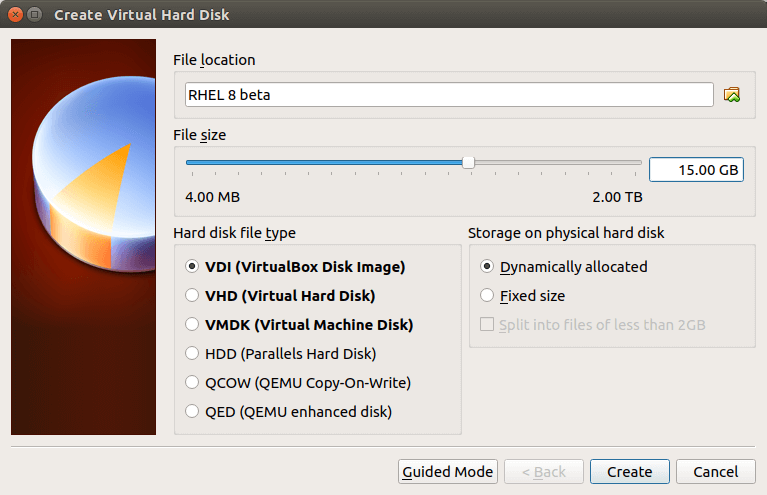Check Split into files of less than 2GB

click(487, 325)
